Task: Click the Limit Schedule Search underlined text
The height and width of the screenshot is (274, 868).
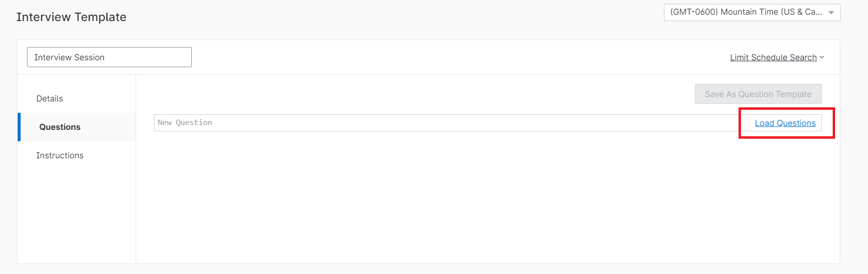Action: tap(773, 57)
